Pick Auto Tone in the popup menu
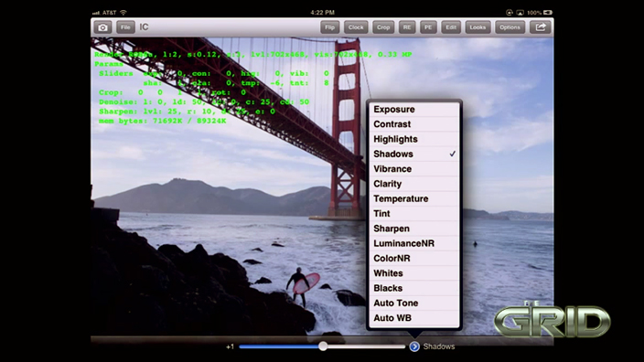 [x=414, y=303]
